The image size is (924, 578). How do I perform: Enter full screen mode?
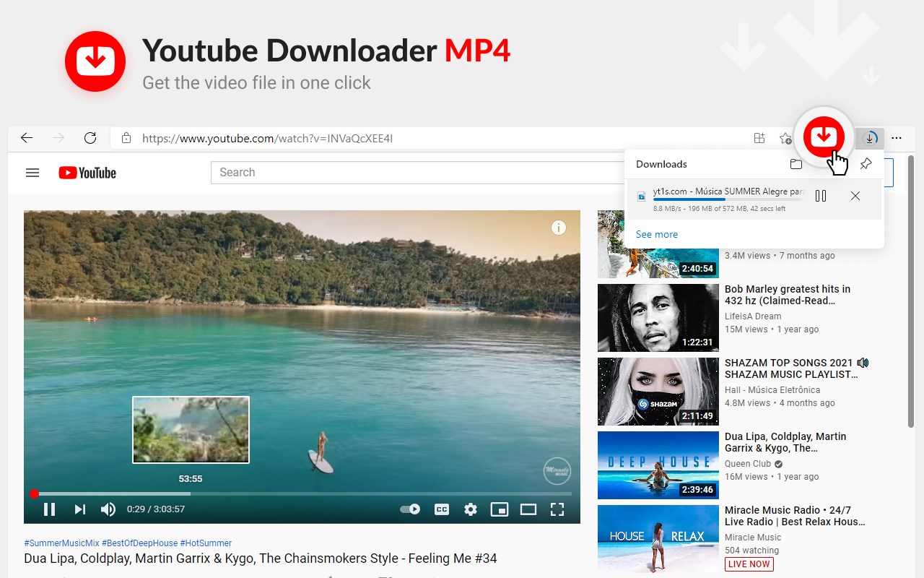click(x=557, y=509)
